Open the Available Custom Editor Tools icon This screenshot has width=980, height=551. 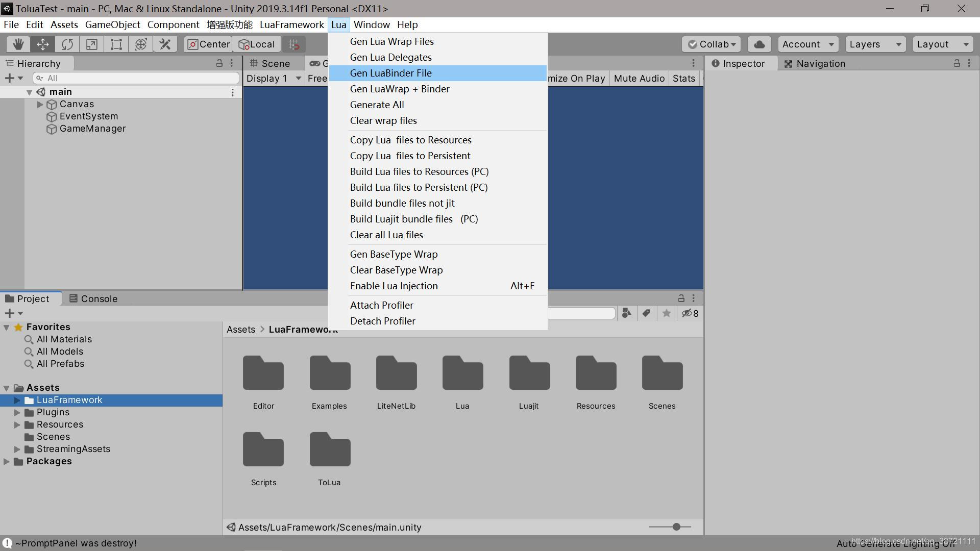pyautogui.click(x=164, y=44)
